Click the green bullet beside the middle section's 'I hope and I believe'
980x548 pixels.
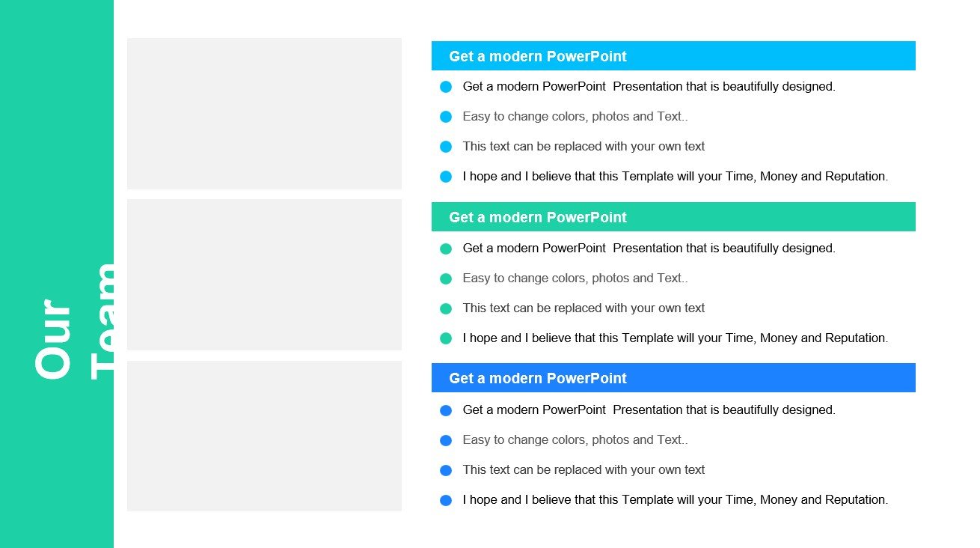pyautogui.click(x=446, y=338)
